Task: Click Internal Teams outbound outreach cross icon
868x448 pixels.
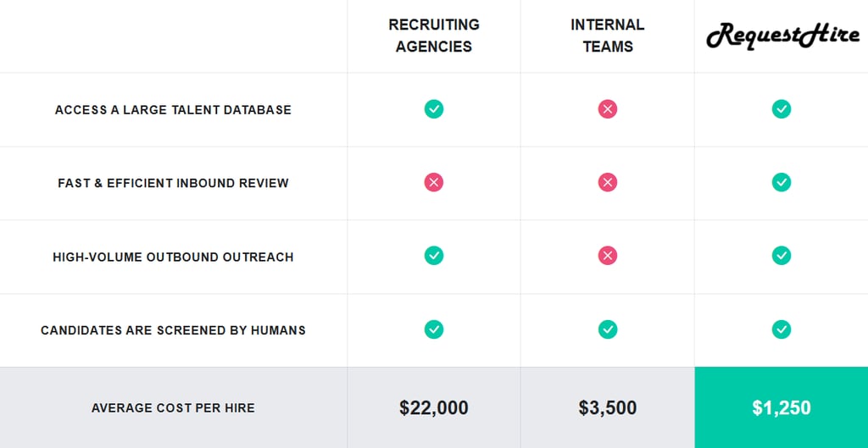Action: [608, 256]
